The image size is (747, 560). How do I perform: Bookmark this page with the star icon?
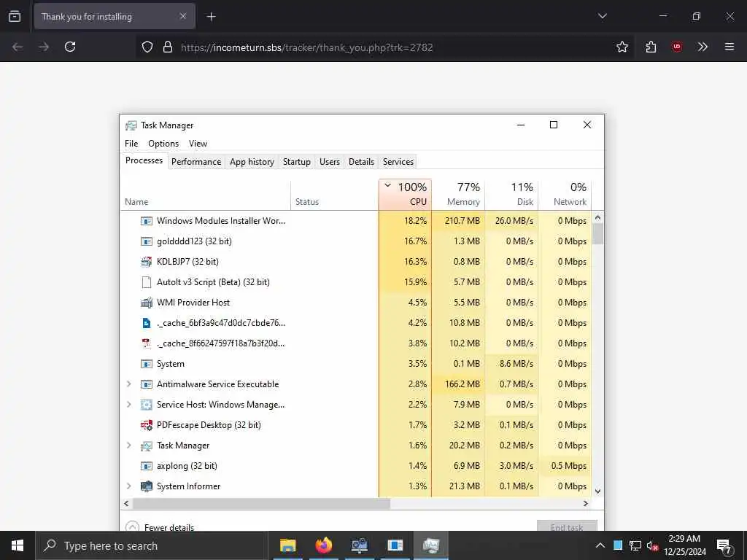point(622,47)
